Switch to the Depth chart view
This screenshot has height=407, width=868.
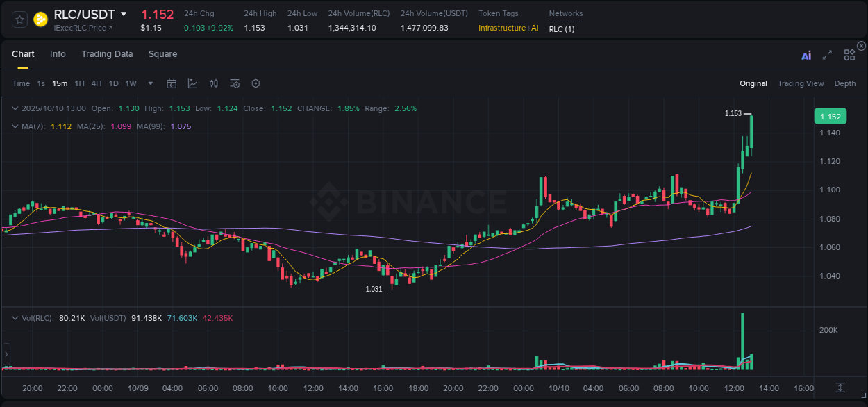coord(844,83)
